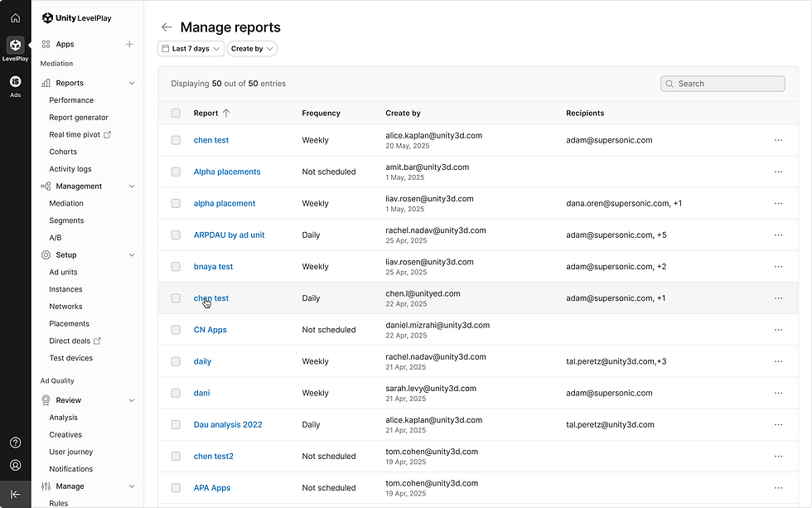Open the ARPDAU by ad unit report
The height and width of the screenshot is (508, 812).
point(229,235)
